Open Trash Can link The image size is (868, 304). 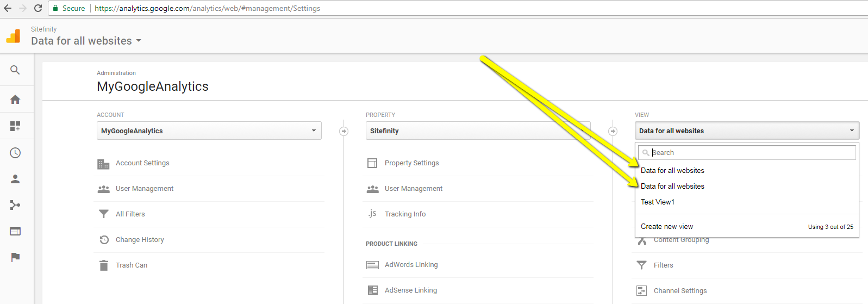pyautogui.click(x=132, y=265)
